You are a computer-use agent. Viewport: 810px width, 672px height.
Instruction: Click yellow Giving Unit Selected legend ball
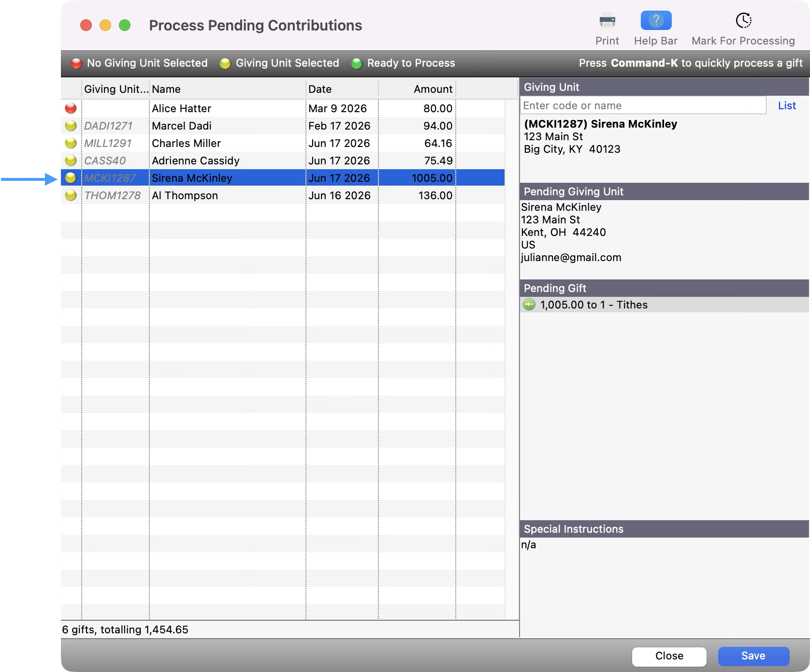(x=225, y=63)
